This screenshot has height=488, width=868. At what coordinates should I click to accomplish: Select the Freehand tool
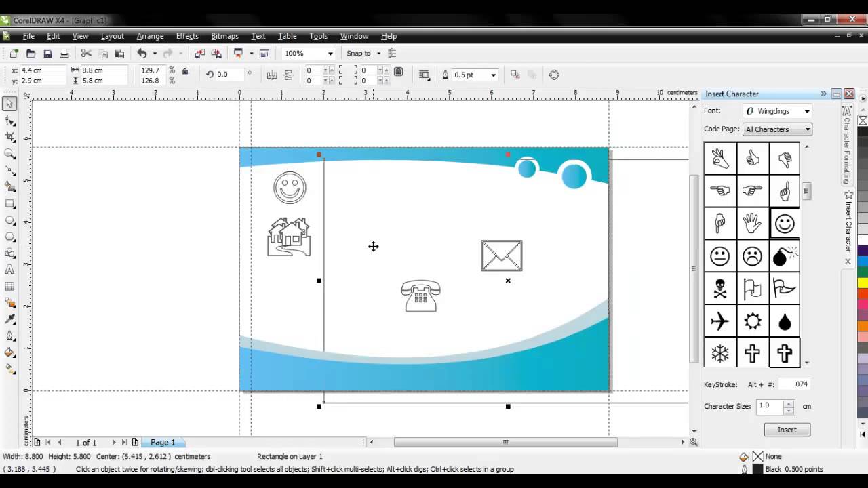9,171
